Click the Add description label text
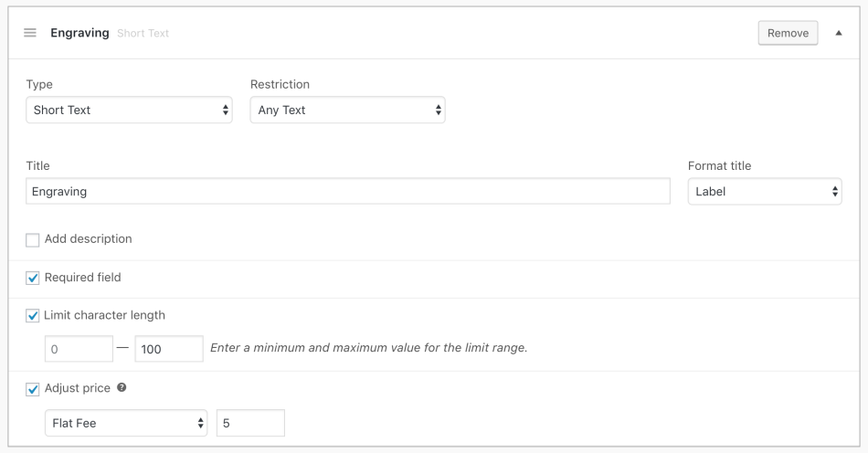Image resolution: width=868 pixels, height=453 pixels. [x=88, y=239]
